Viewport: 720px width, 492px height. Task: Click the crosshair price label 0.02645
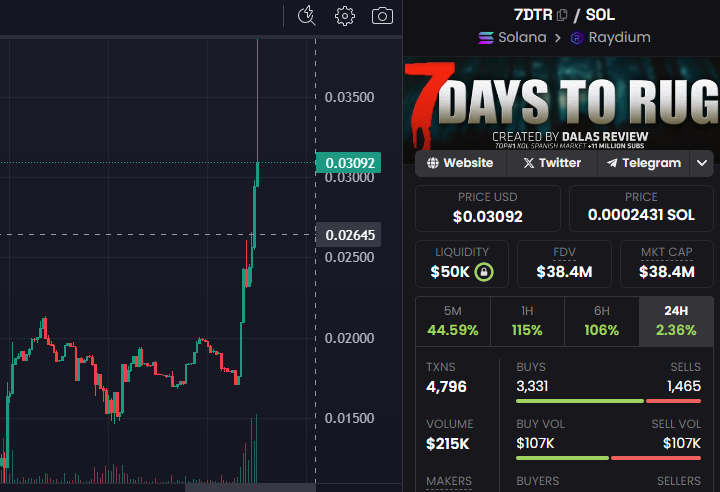coord(349,235)
